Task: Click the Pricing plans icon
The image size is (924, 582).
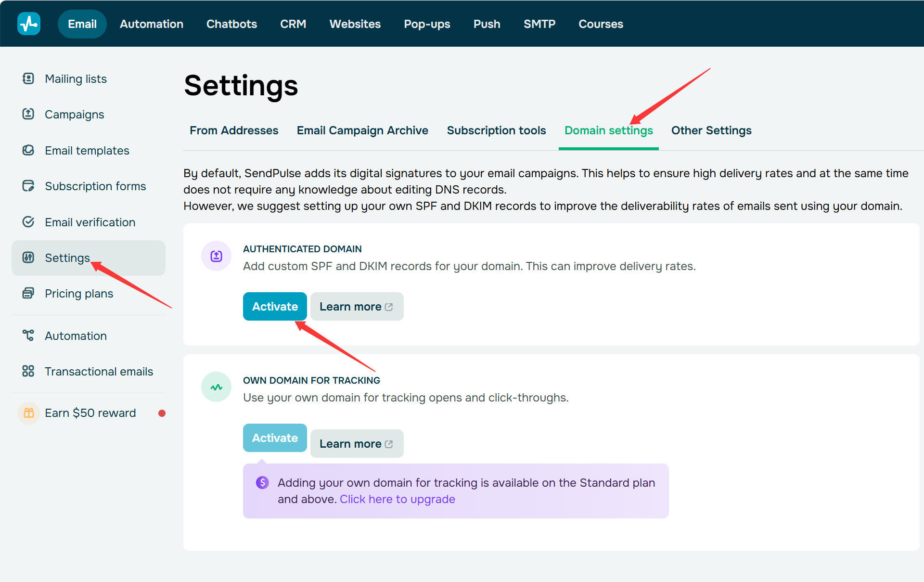Action: tap(28, 293)
